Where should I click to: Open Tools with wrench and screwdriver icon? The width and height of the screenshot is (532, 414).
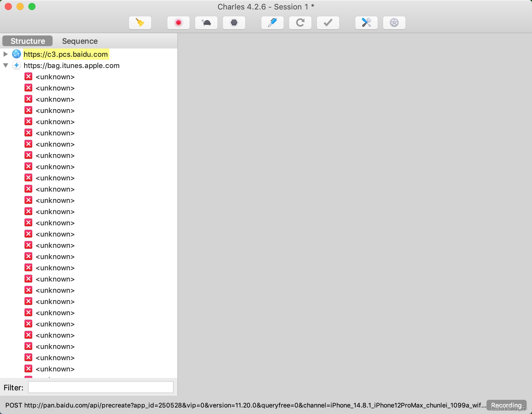point(366,23)
